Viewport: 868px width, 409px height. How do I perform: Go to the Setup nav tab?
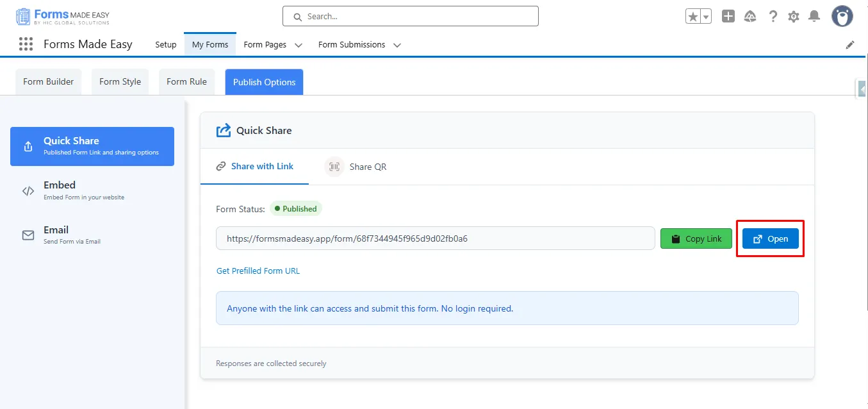click(166, 45)
